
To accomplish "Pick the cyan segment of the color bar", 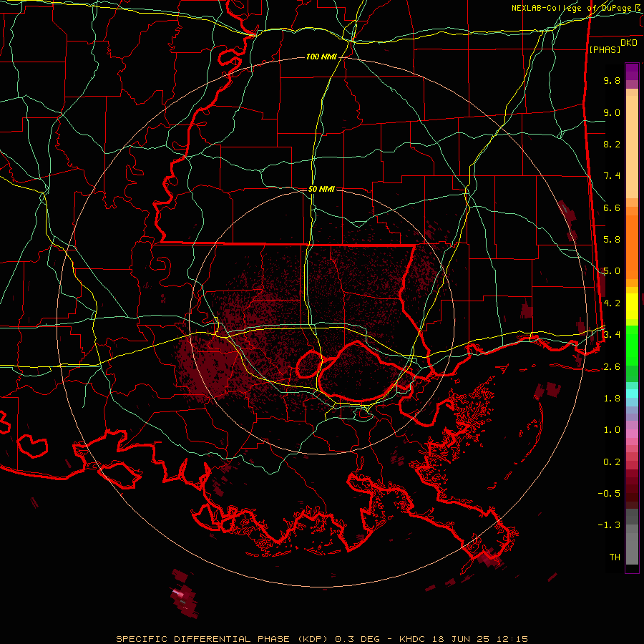I will click(x=632, y=394).
